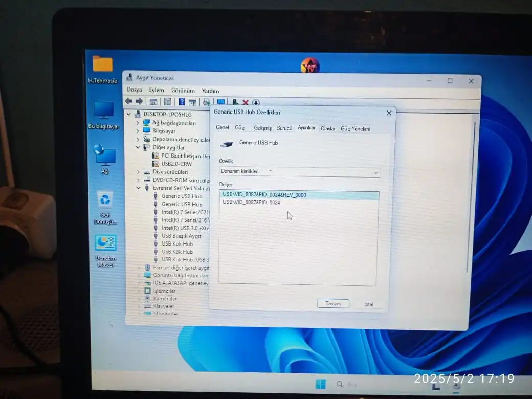Select the Geri Dönüşüm recycle bin icon
The width and height of the screenshot is (532, 399).
pos(105,208)
